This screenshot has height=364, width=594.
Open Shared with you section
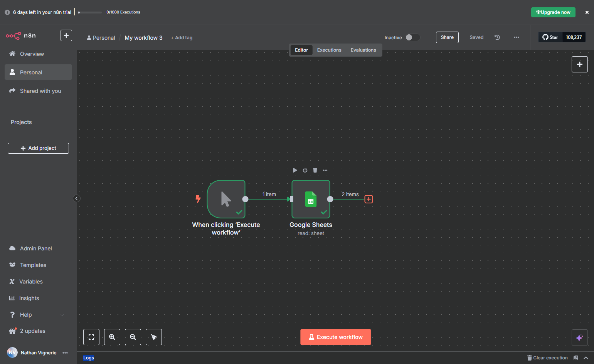tap(38, 91)
